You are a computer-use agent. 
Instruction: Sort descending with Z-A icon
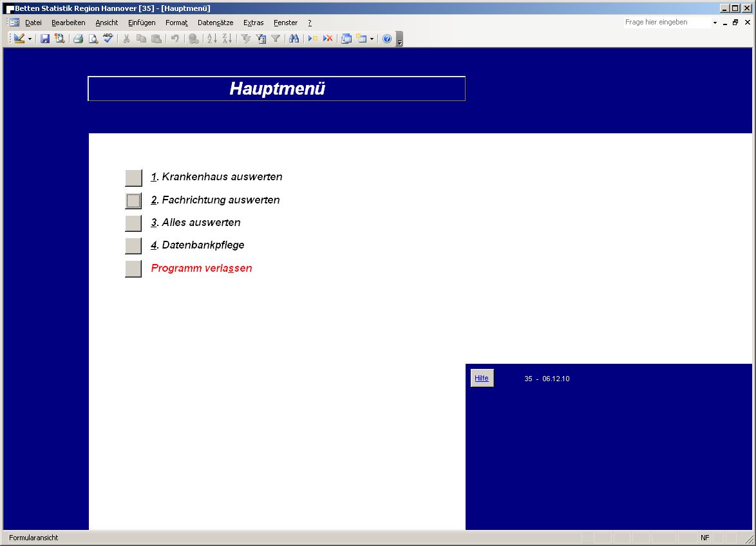click(x=227, y=39)
